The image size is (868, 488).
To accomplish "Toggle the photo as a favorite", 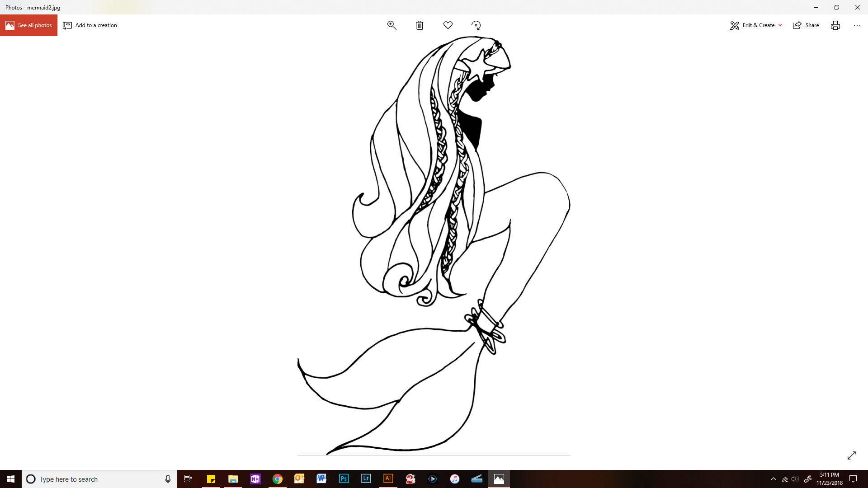I will coord(448,25).
